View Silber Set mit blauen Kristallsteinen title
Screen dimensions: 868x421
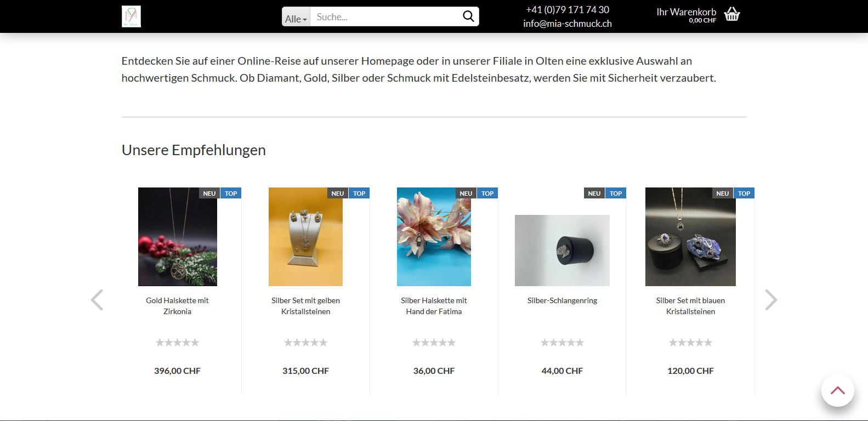click(x=690, y=306)
